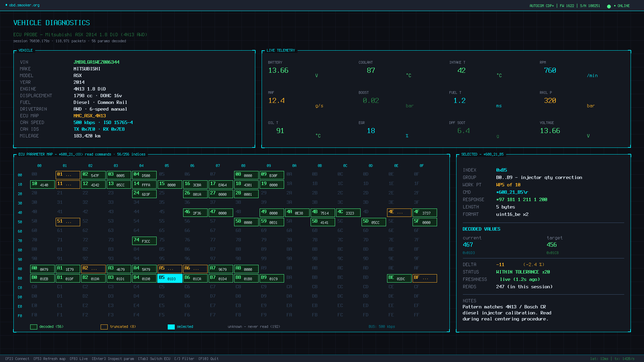The width and height of the screenshot is (644, 362).
Task: Click the BUS: 500 kbps indicator
Action: (x=382, y=326)
